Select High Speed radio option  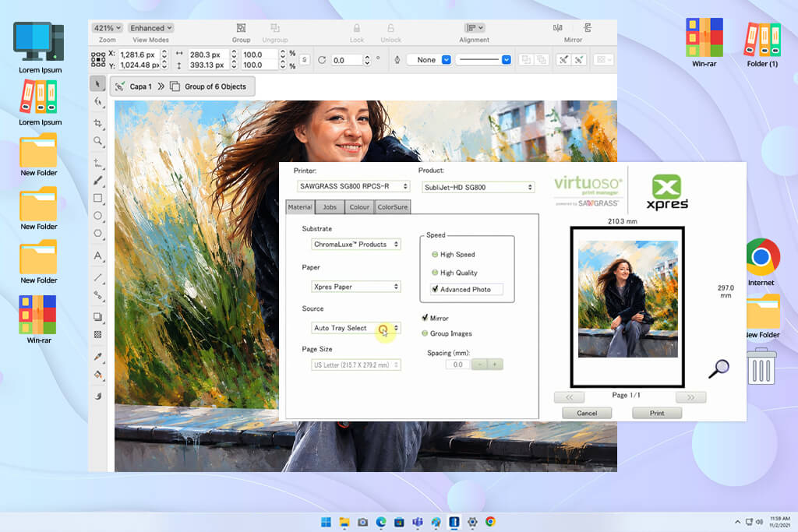pos(435,254)
